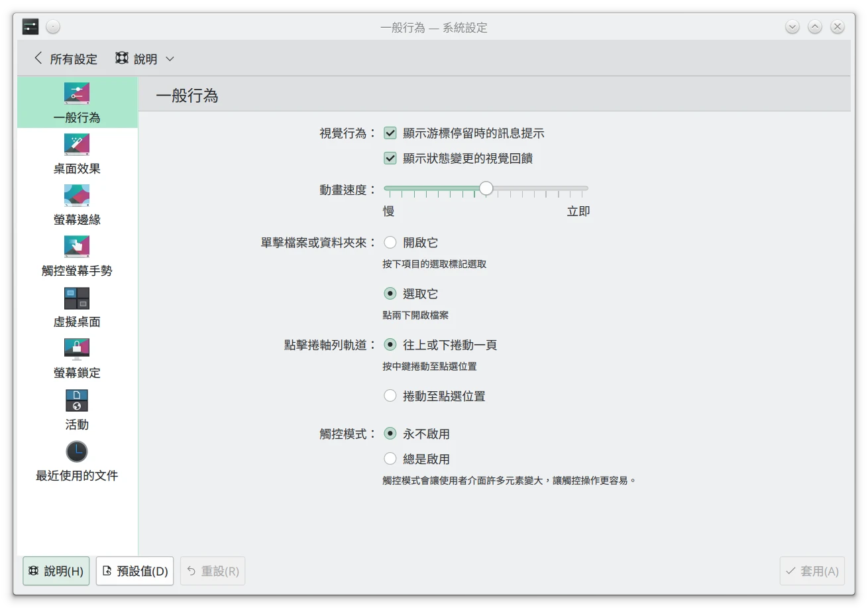Click the 動畫速度 slider handle

point(486,188)
